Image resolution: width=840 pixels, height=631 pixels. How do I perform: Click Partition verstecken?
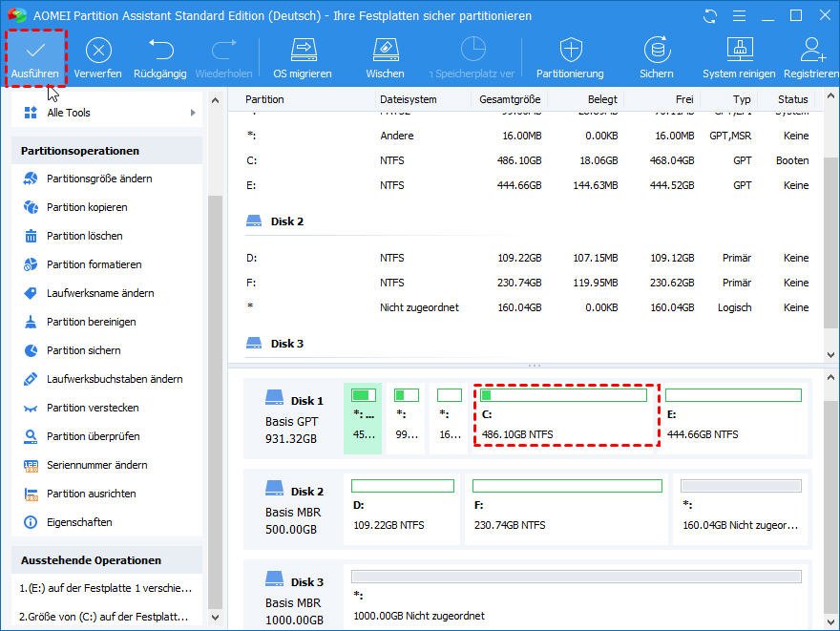107,408
